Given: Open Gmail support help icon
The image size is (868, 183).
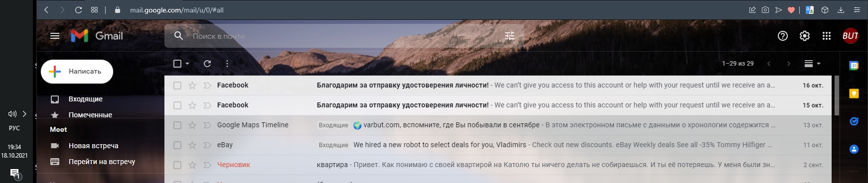Looking at the screenshot, I should pyautogui.click(x=782, y=36).
